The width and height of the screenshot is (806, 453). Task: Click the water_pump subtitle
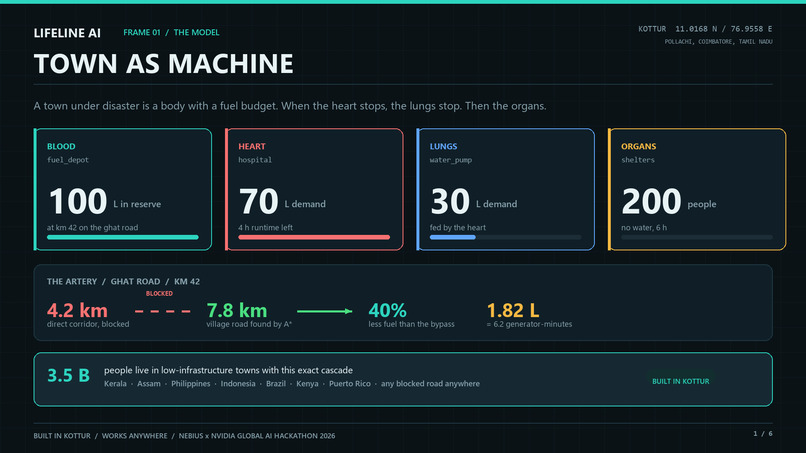451,160
